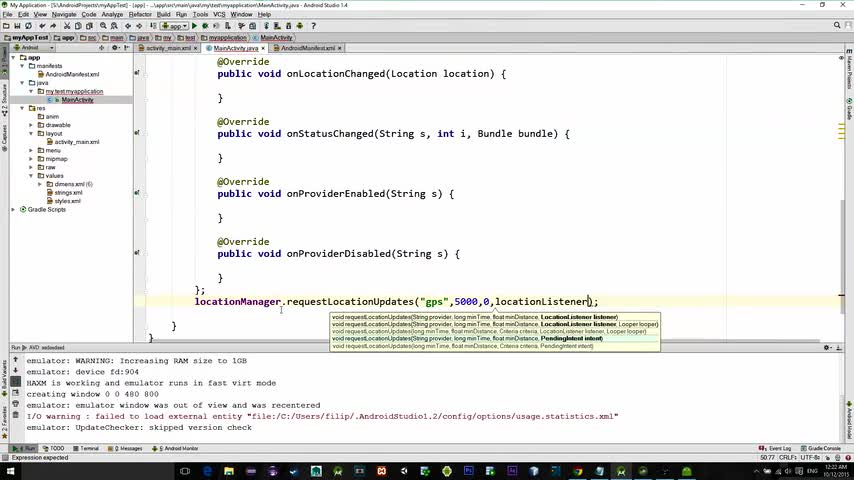The image size is (854, 480).
Task: Open the Android project view dropdown
Action: pos(34,48)
